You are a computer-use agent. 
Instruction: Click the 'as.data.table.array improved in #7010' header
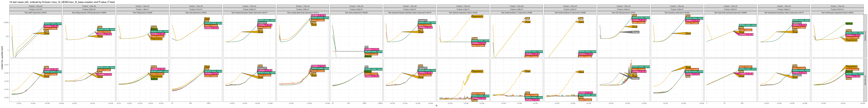point(303,13)
